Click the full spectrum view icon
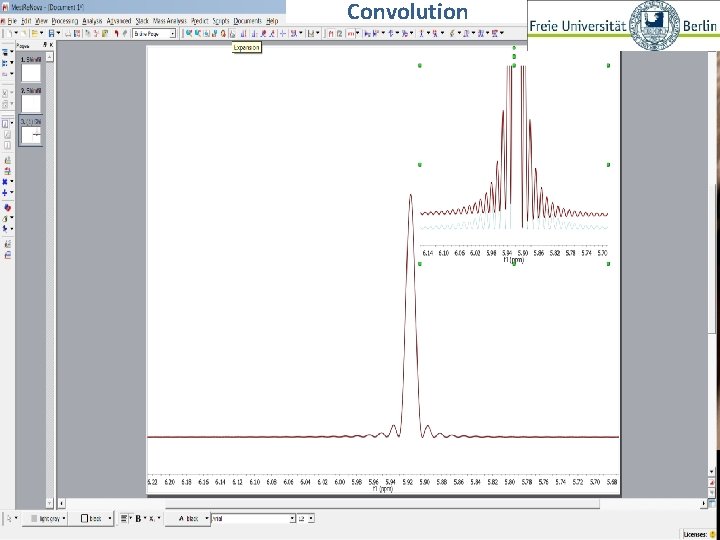Screen dimensions: 720x540 coord(207,33)
